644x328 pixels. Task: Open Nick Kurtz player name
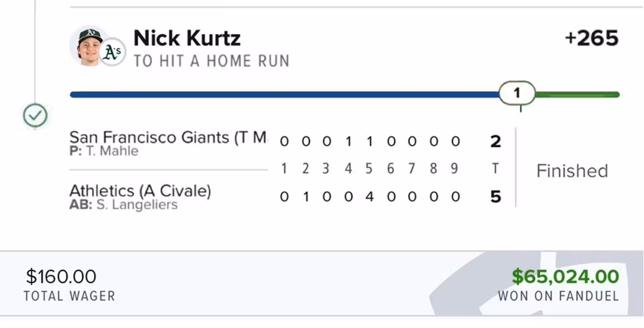click(187, 38)
